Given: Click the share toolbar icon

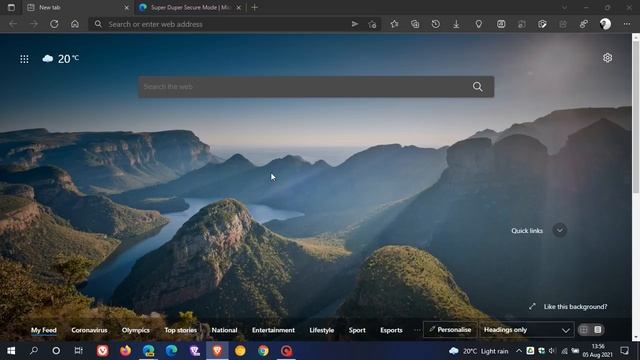Looking at the screenshot, I should click(x=584, y=24).
